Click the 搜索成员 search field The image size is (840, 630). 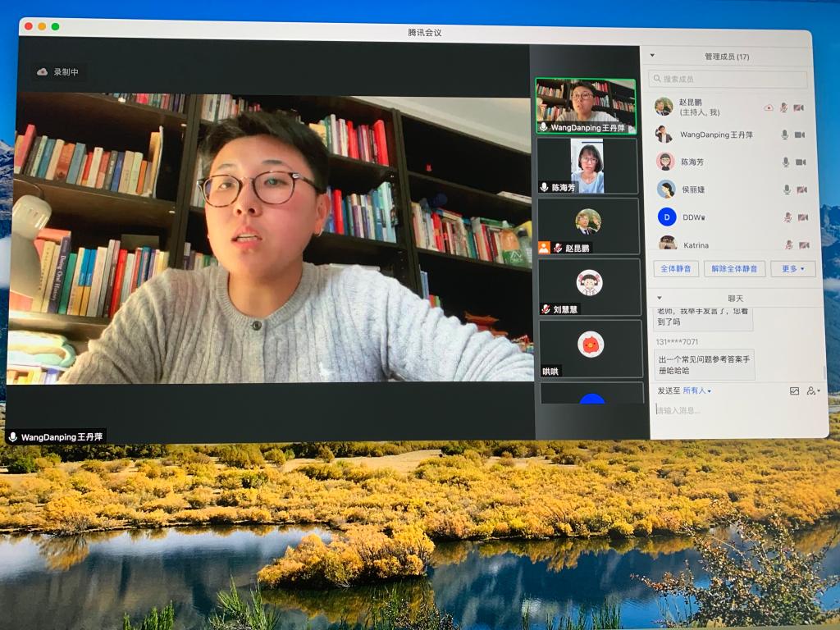coord(728,79)
